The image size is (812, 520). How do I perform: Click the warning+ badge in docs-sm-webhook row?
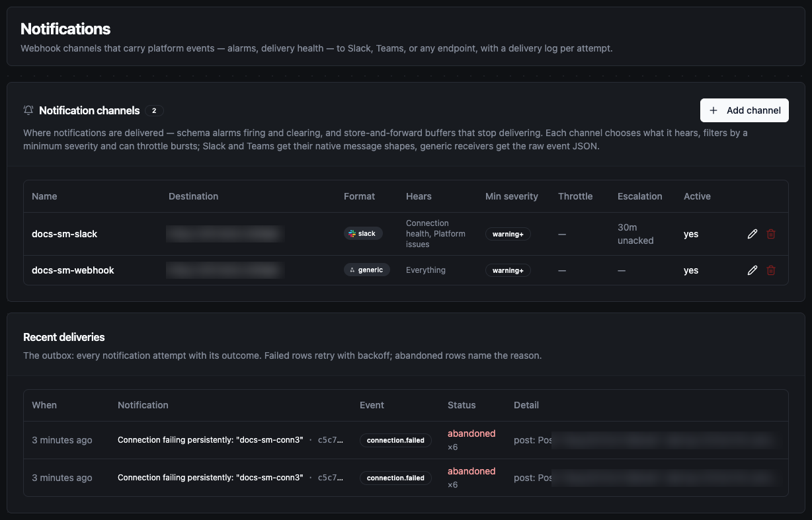[508, 270]
